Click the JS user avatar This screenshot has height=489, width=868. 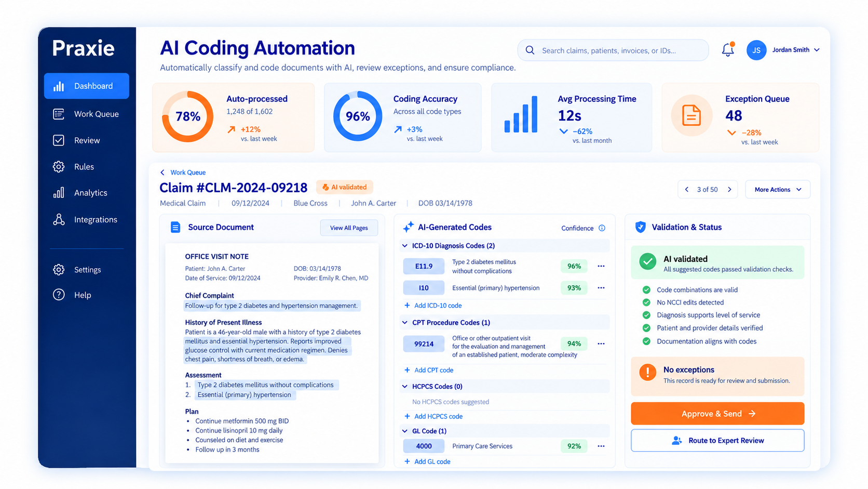click(x=756, y=50)
